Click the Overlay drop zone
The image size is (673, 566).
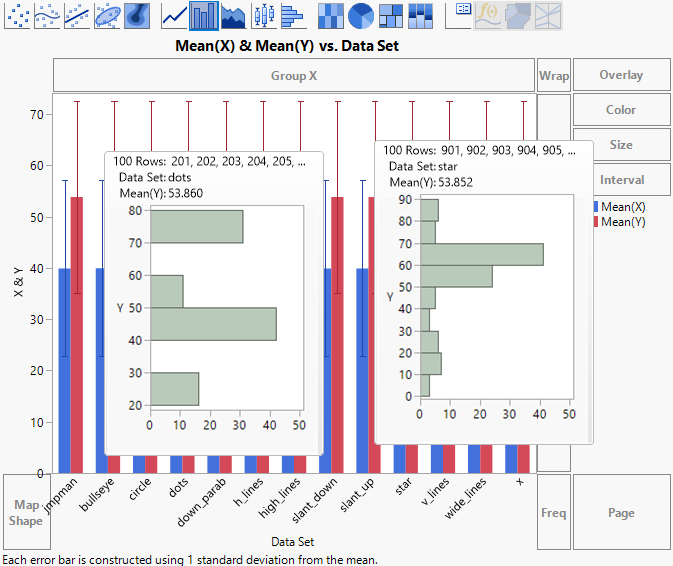point(621,76)
